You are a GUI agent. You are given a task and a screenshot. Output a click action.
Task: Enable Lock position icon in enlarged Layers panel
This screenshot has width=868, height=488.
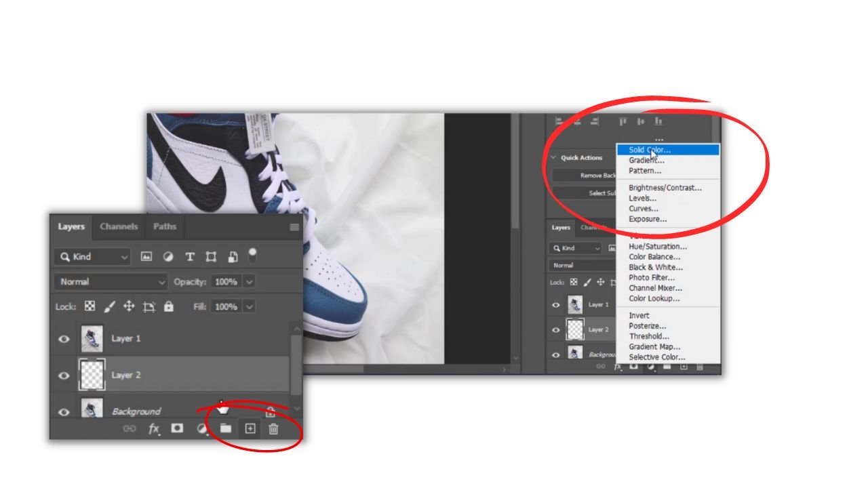(129, 306)
